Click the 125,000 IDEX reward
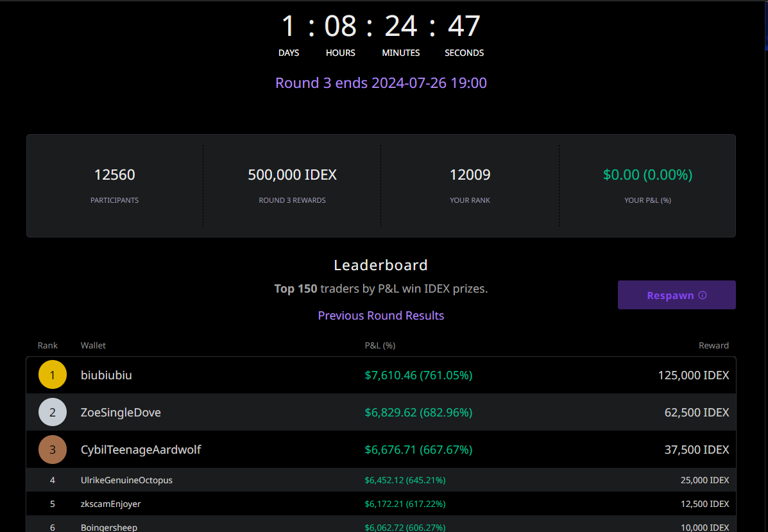The width and height of the screenshot is (768, 532). coord(693,375)
